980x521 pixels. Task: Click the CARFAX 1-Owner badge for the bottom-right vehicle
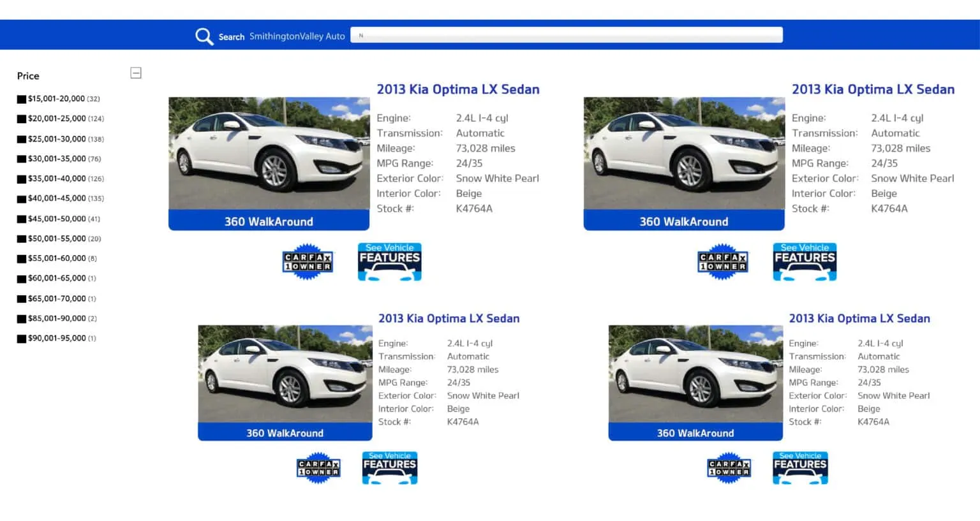click(x=729, y=467)
